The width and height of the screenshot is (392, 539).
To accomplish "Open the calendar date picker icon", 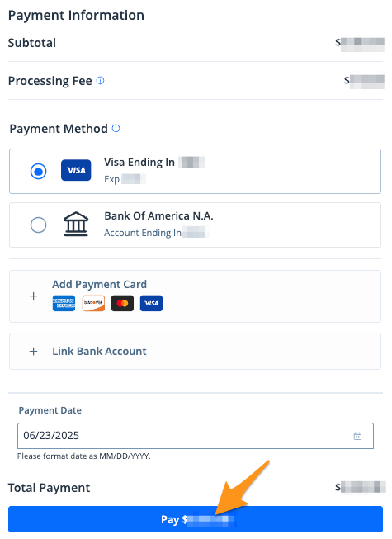I will click(357, 436).
